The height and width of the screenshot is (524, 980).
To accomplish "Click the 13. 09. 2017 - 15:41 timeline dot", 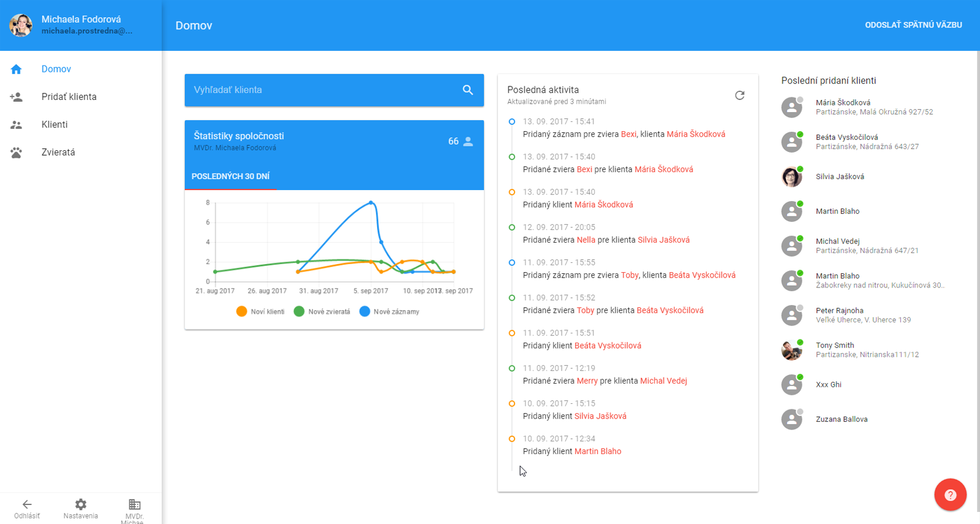I will point(512,121).
